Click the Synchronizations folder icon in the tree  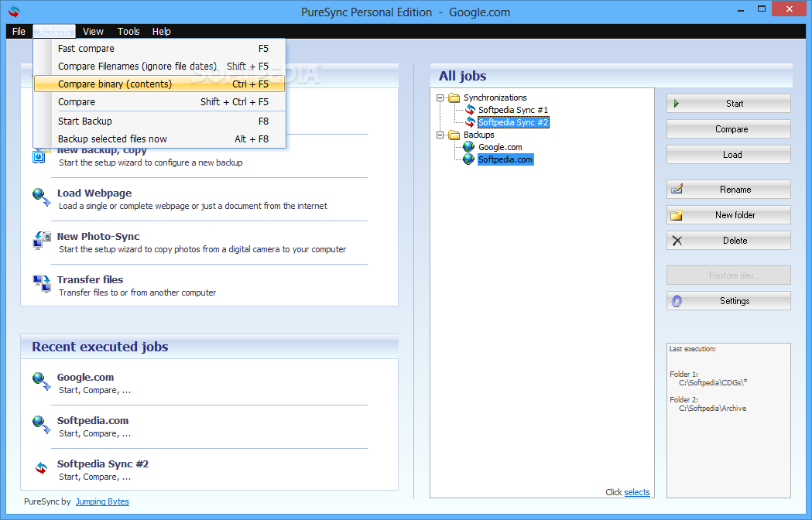point(454,97)
